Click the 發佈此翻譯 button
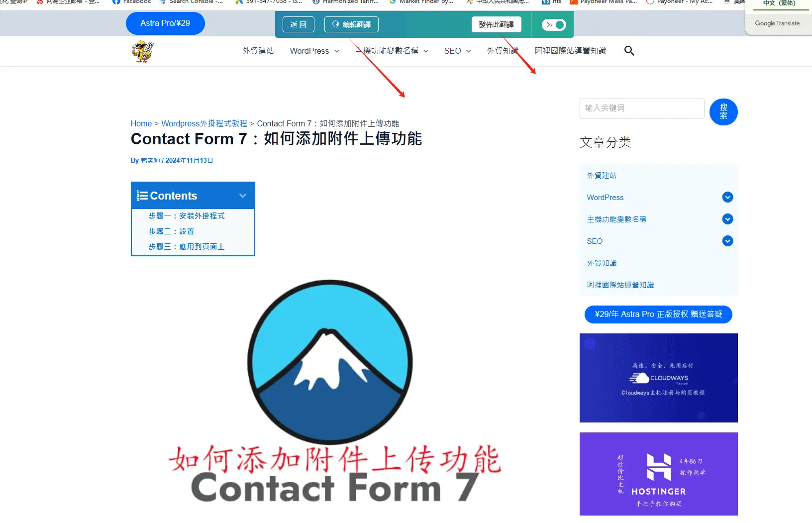 pos(496,24)
